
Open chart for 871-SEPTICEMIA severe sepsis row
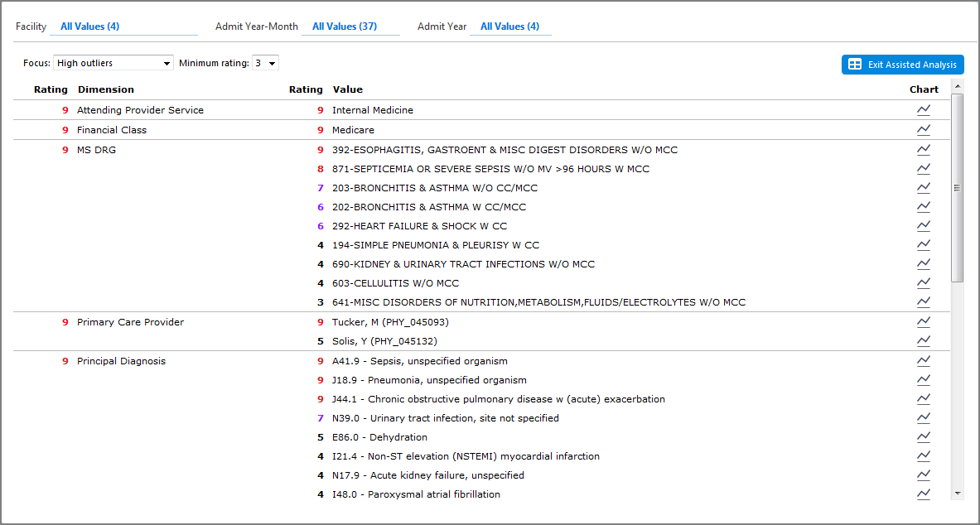point(924,168)
